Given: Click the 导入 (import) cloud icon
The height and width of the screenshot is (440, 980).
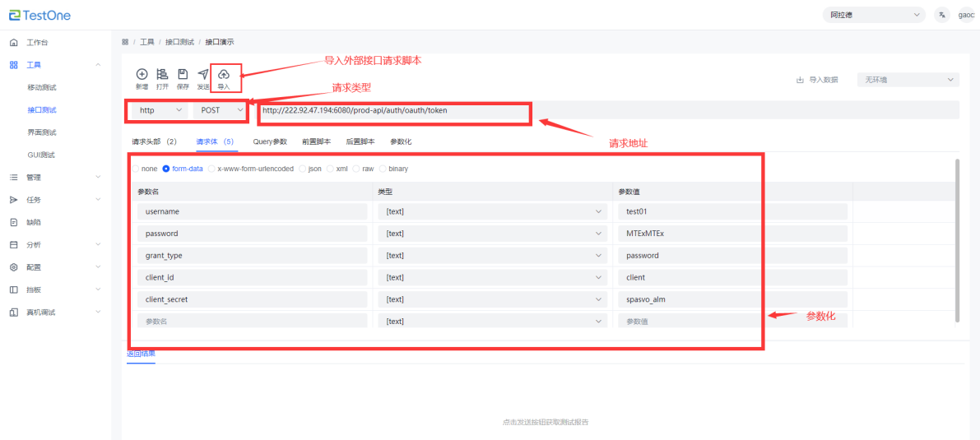Looking at the screenshot, I should pos(224,75).
